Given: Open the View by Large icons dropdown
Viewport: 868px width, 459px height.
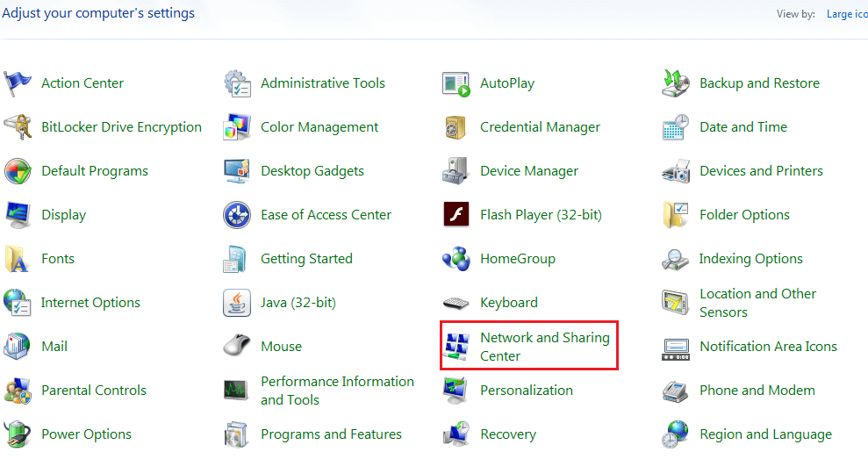Looking at the screenshot, I should click(847, 14).
